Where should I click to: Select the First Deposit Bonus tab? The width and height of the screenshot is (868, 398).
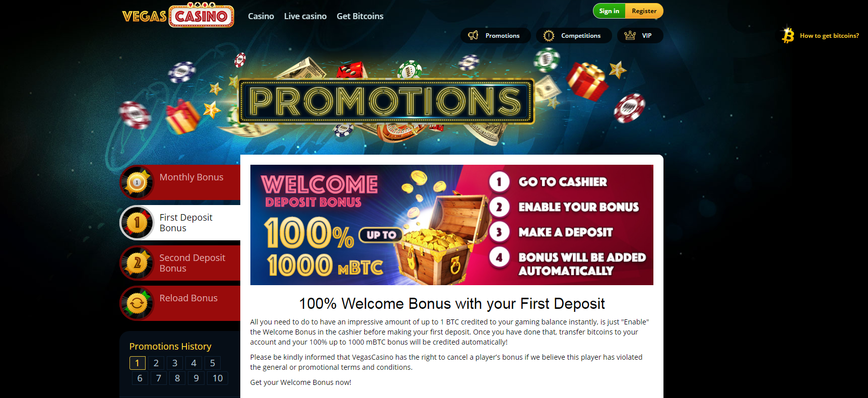pyautogui.click(x=180, y=223)
